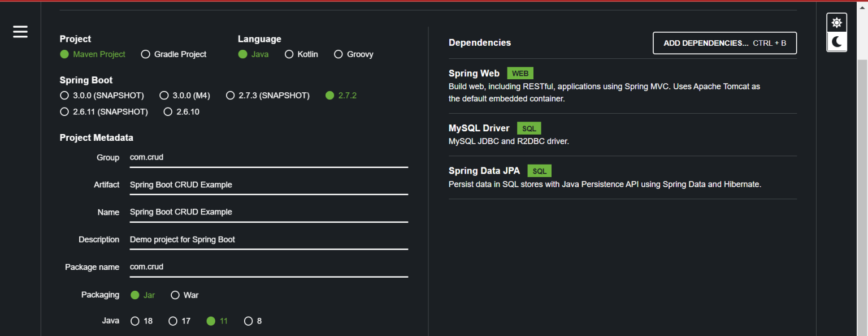
Task: Edit the Artifact name field
Action: (268, 184)
